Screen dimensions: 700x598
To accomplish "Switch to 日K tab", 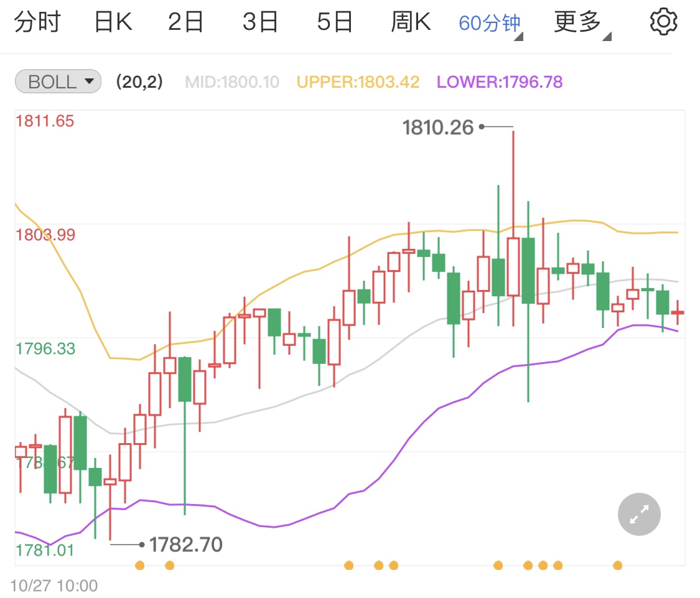I will pos(113,22).
